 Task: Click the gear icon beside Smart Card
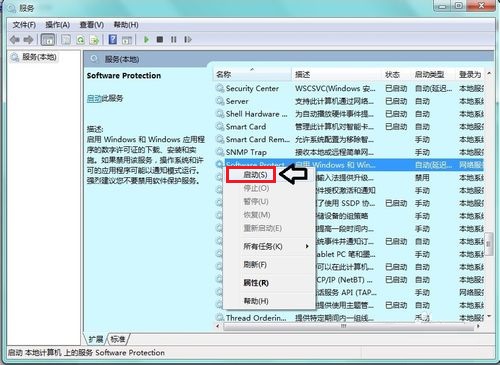coord(220,127)
